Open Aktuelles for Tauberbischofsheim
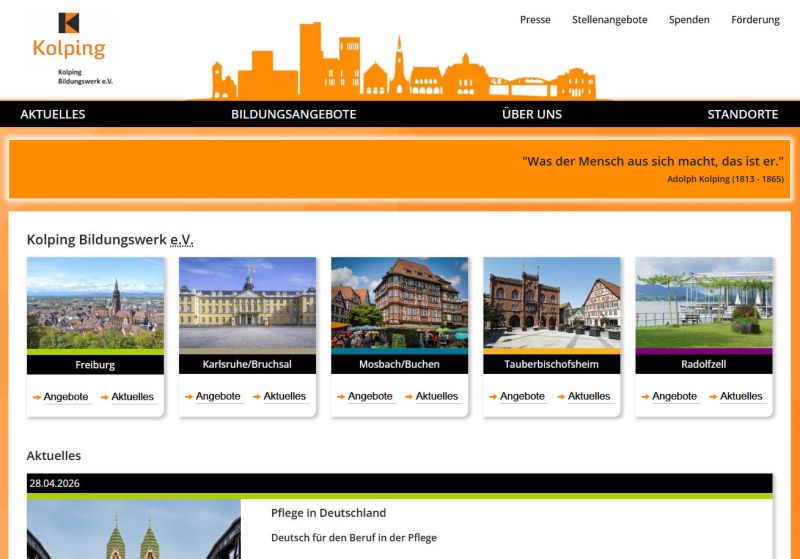800x559 pixels. coord(589,396)
